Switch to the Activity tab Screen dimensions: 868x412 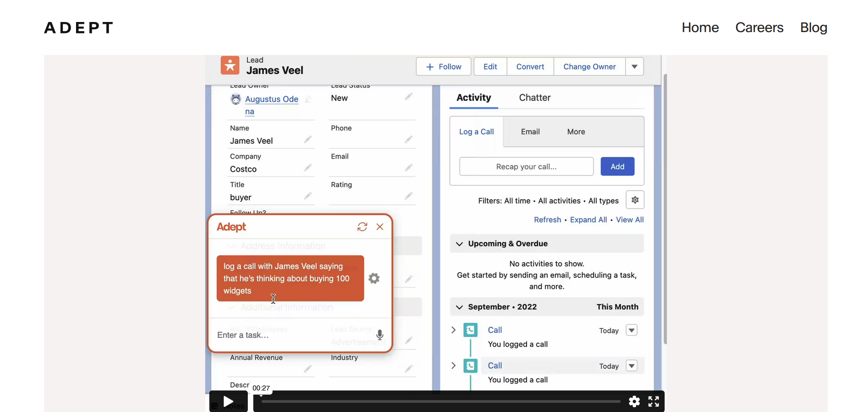tap(474, 98)
